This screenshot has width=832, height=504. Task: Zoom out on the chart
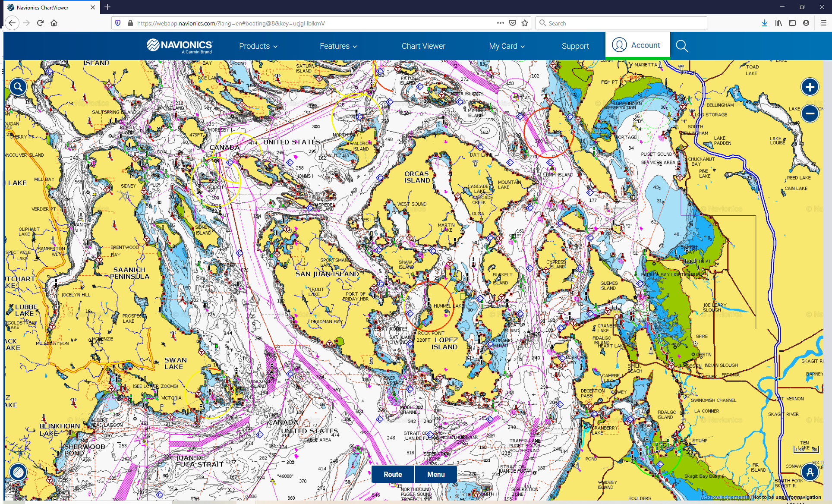tap(811, 113)
